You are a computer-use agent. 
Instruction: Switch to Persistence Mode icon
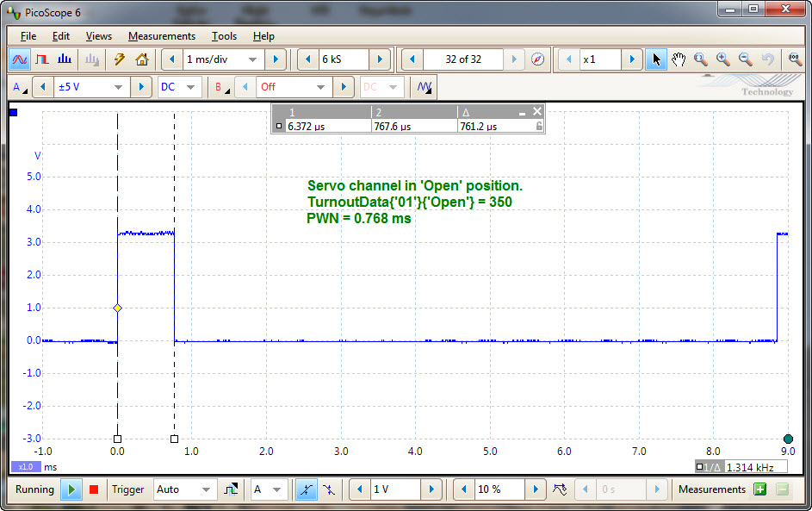[x=42, y=59]
